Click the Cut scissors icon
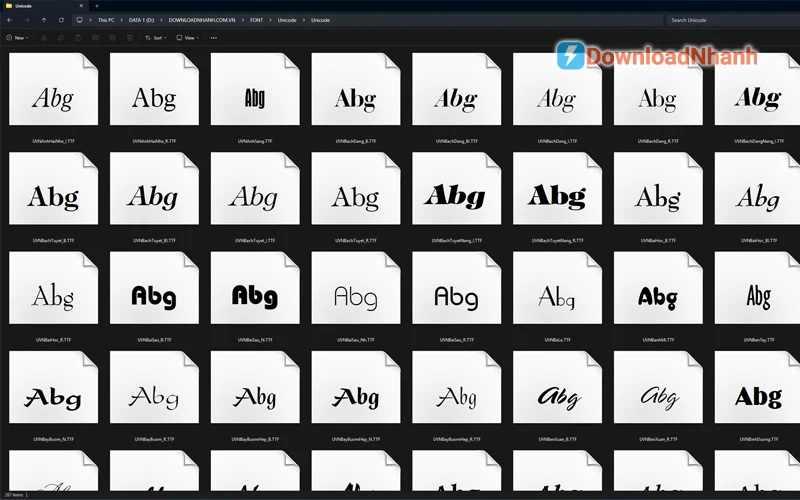Screen dimensions: 800x500 click(x=44, y=38)
